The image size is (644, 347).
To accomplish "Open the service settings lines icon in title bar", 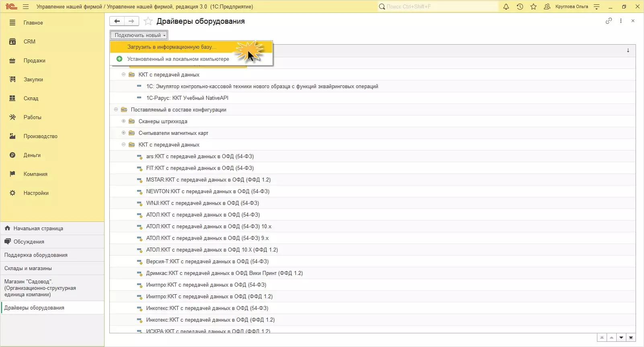I will pos(597,6).
